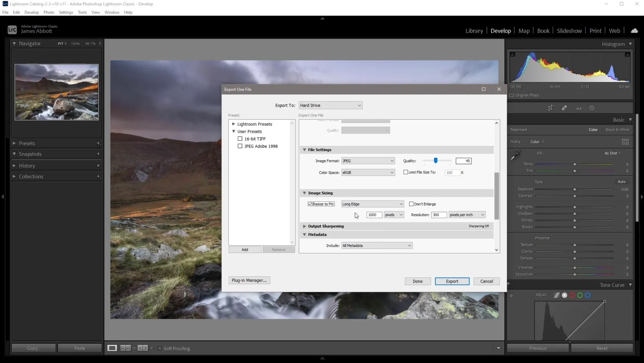The height and width of the screenshot is (363, 644).
Task: Select the green channel curve circle
Action: 580,295
